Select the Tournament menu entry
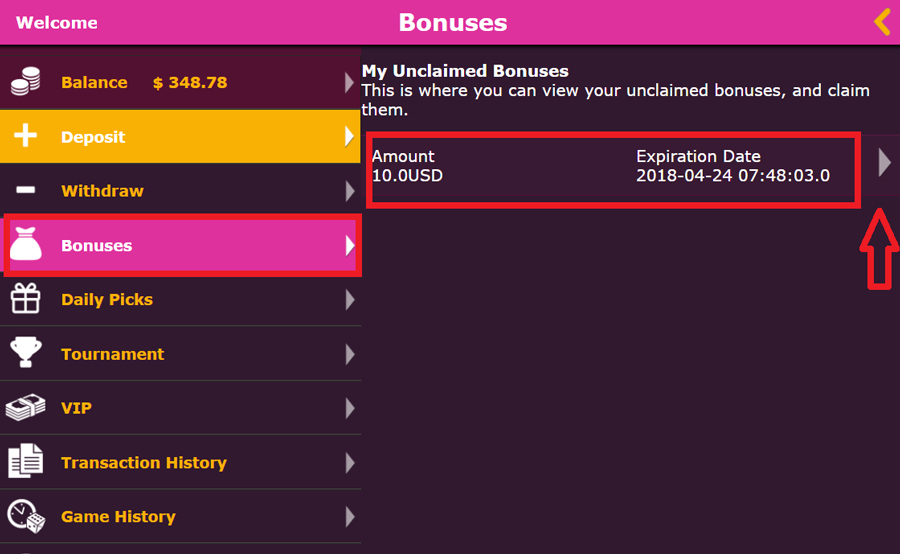Viewport: 900px width, 554px height. point(112,354)
